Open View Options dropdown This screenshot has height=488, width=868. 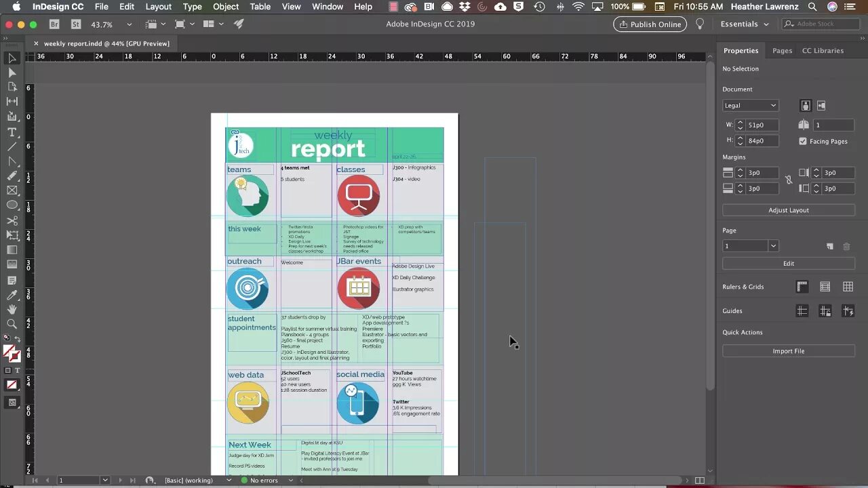coord(155,24)
